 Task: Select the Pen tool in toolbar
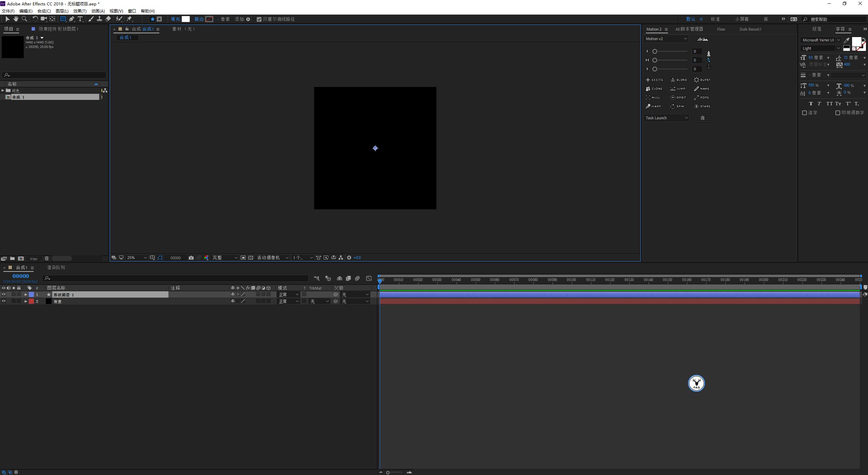[72, 19]
